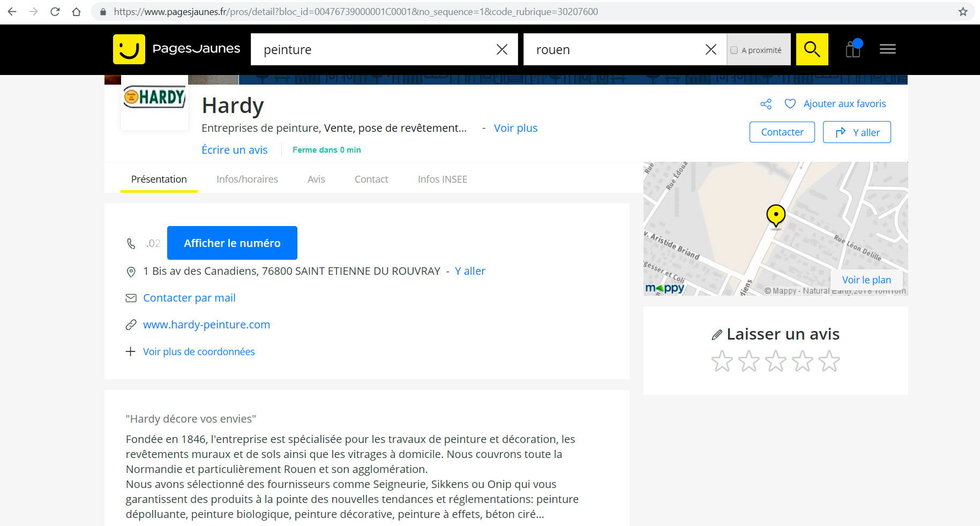
Task: Open the Infos INSEE tab
Action: pos(443,179)
